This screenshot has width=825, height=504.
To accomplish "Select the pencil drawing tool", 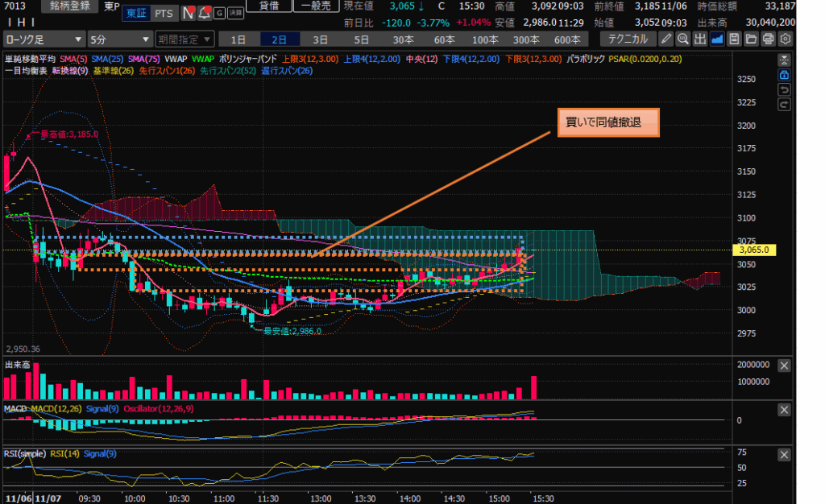I will (666, 39).
